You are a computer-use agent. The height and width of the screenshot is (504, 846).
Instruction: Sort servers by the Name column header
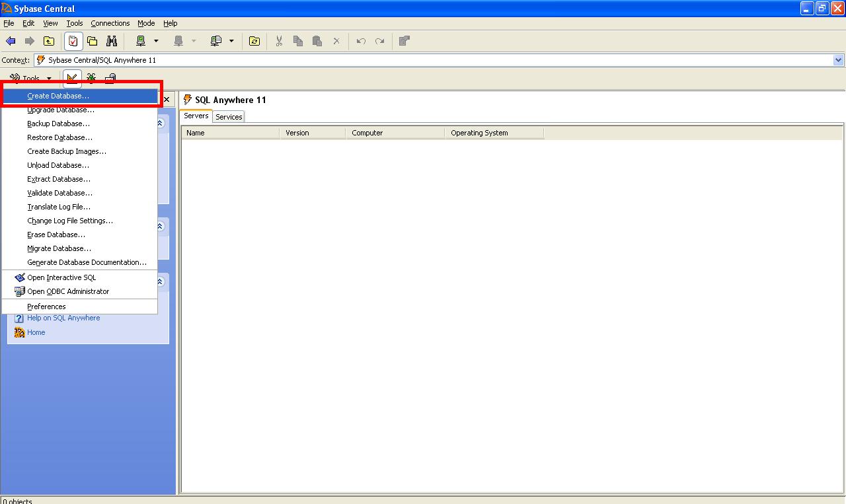coord(195,133)
